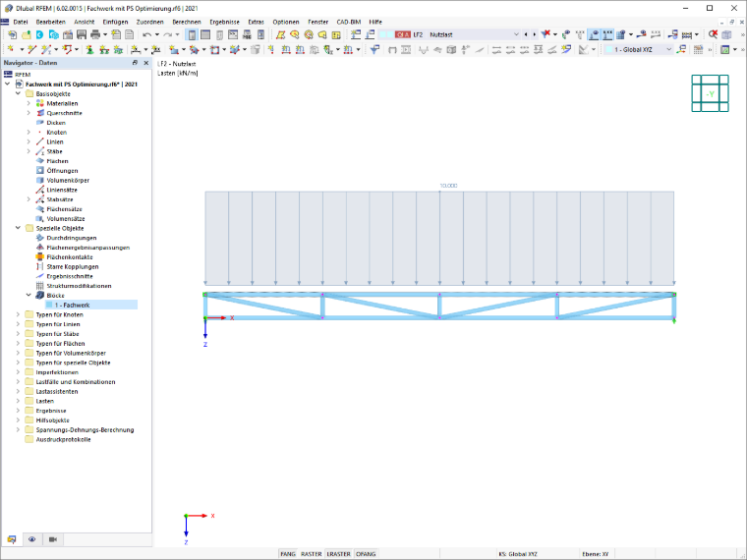Undock the Navigator panel via float button
Image resolution: width=747 pixels, height=560 pixels.
pos(135,63)
